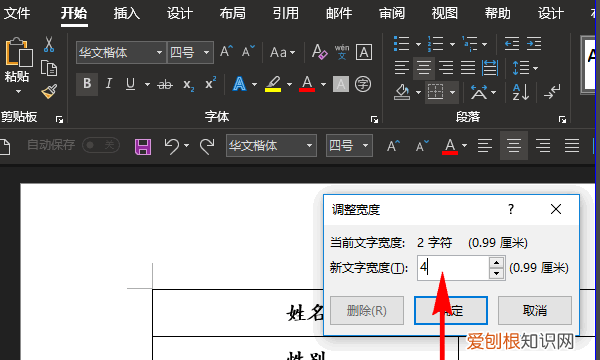Toggle Character Shading gray A
Viewport: 600px width, 360px height.
pyautogui.click(x=341, y=84)
